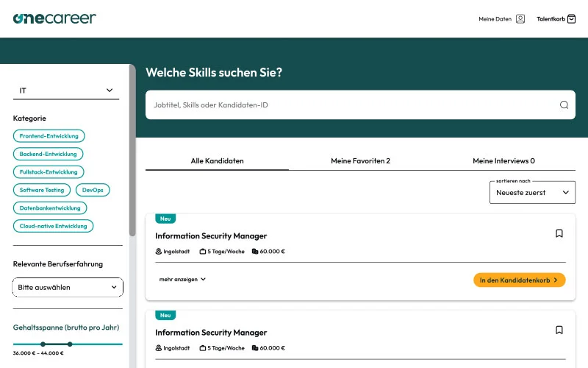Click the Welche Skills suchen Sie? heading
The width and height of the screenshot is (588, 368).
click(214, 72)
